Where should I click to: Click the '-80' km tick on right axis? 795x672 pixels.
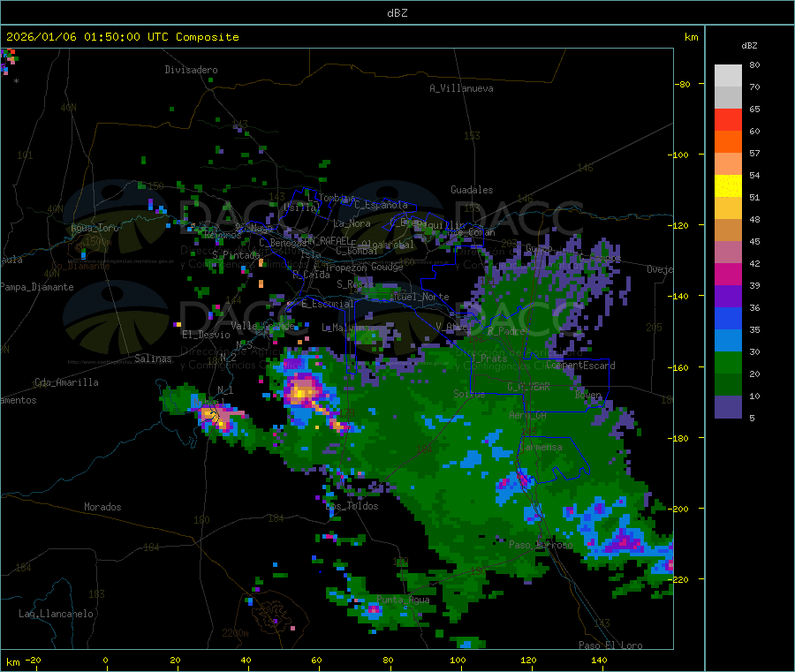pos(683,84)
